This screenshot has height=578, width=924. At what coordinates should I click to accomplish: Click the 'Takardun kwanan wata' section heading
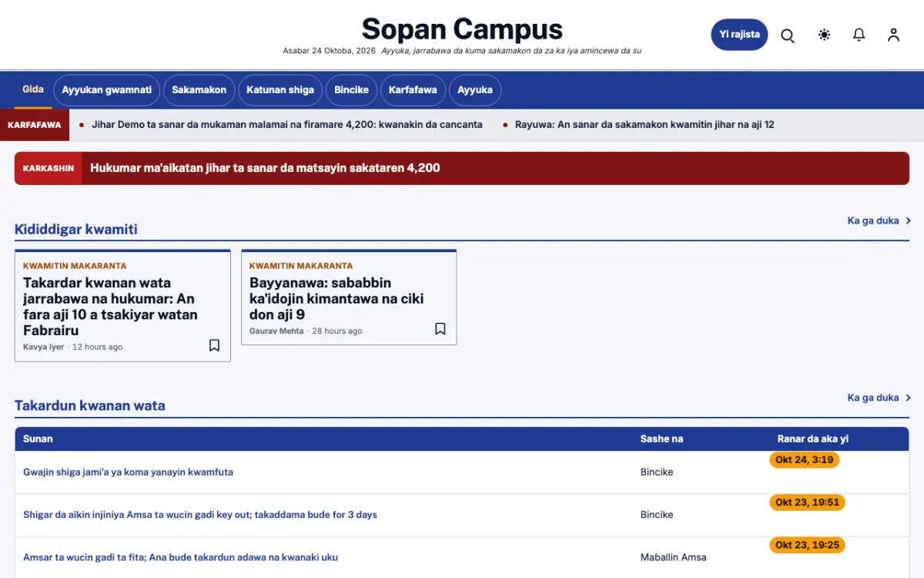(90, 405)
